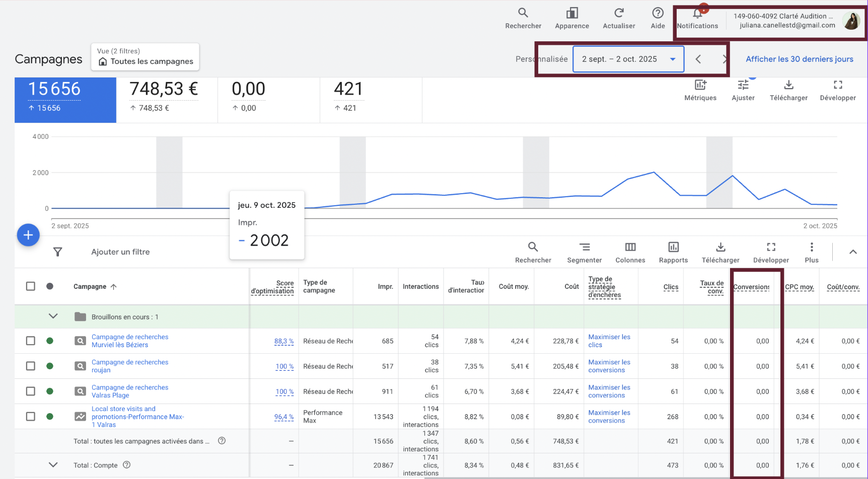Click the Ajuster chart settings icon
The height and width of the screenshot is (479, 868).
pos(743,85)
